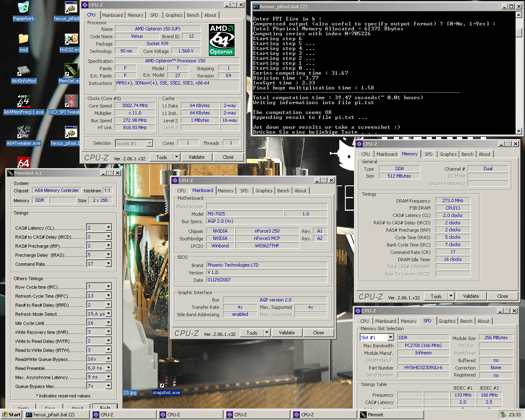525x420 pixels.
Task: Select CPU tab in CPU-Z SPD window
Action: pyautogui.click(x=365, y=321)
